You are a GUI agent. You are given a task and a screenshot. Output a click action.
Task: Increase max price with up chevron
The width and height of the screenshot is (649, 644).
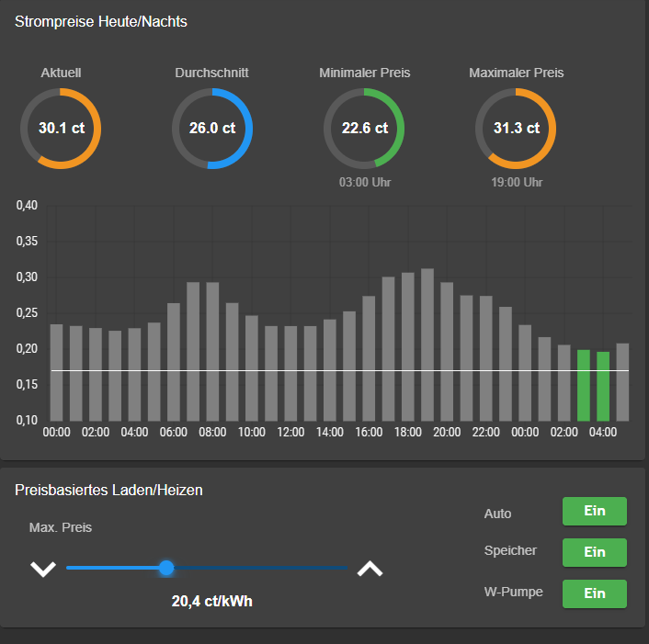370,569
